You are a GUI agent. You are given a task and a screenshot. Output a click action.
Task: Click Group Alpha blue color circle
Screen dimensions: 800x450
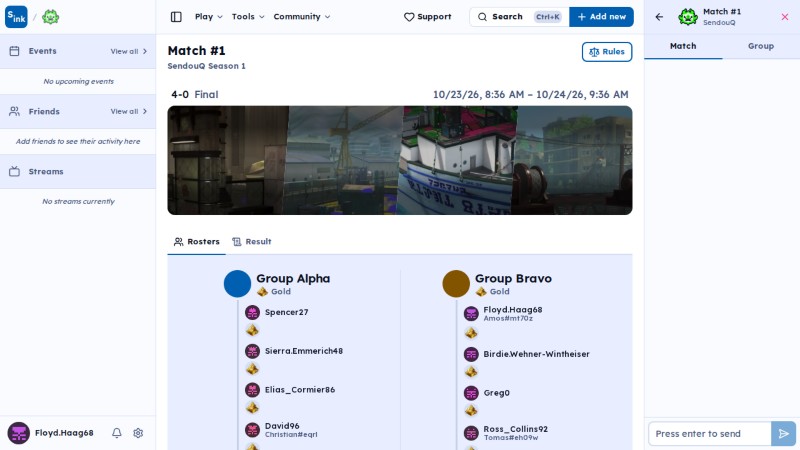[237, 284]
